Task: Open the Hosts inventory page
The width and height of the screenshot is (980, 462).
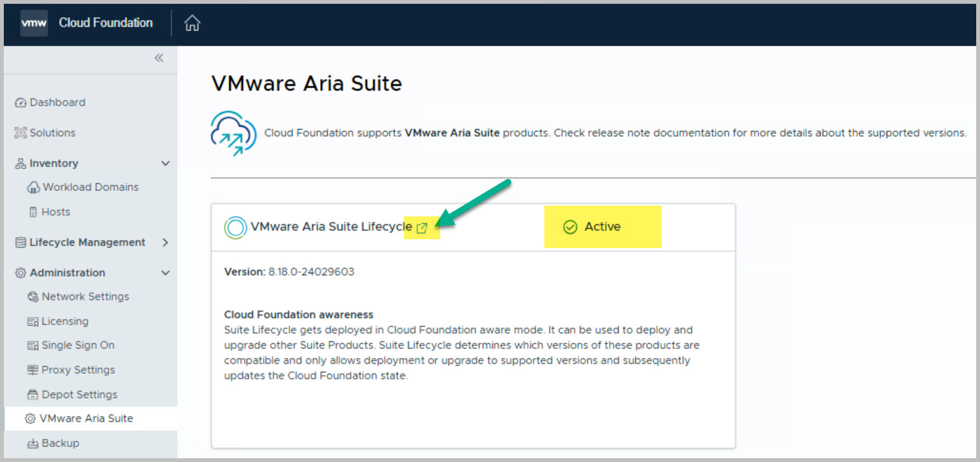Action: pos(55,212)
